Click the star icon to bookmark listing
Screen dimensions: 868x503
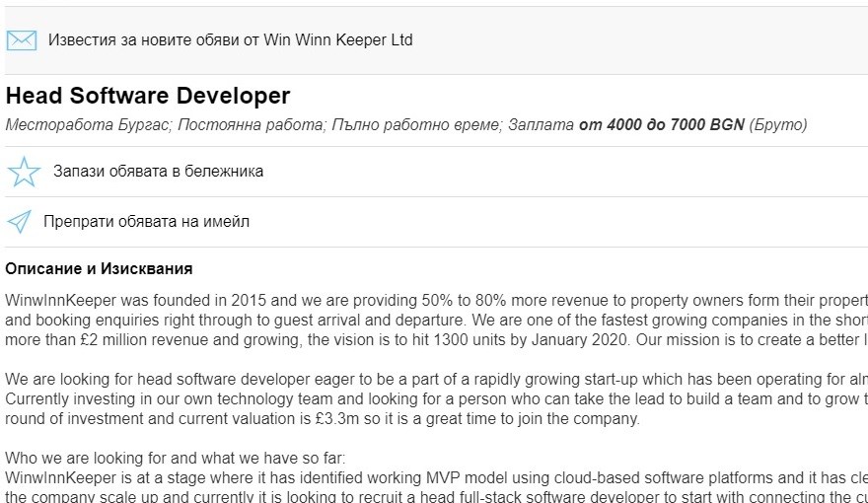[23, 172]
